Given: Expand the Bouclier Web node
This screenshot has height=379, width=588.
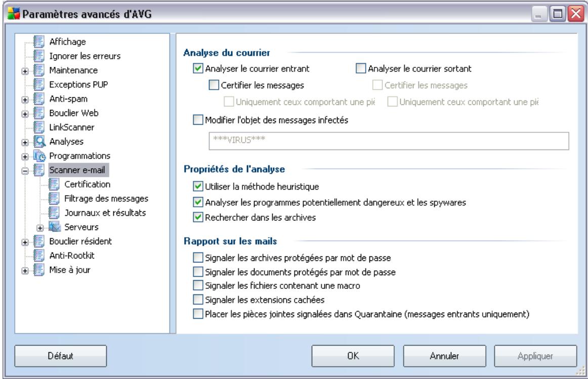Looking at the screenshot, I should pyautogui.click(x=25, y=114).
